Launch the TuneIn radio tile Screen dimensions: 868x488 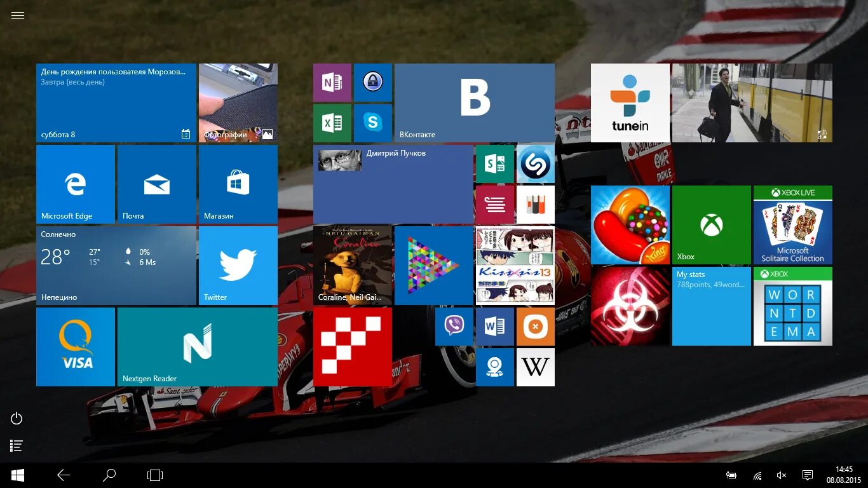click(630, 103)
